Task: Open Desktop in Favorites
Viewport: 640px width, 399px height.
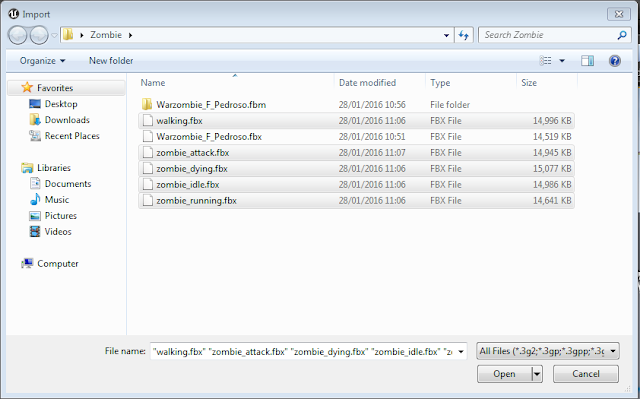Action: point(61,104)
